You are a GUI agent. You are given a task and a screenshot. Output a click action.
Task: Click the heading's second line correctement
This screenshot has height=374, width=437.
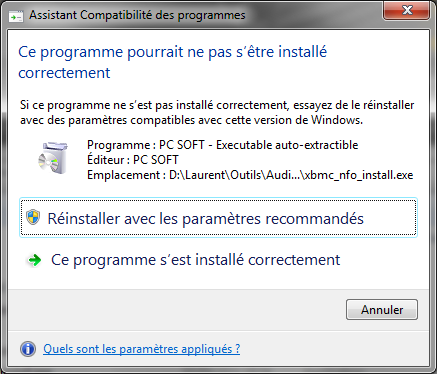click(x=64, y=73)
